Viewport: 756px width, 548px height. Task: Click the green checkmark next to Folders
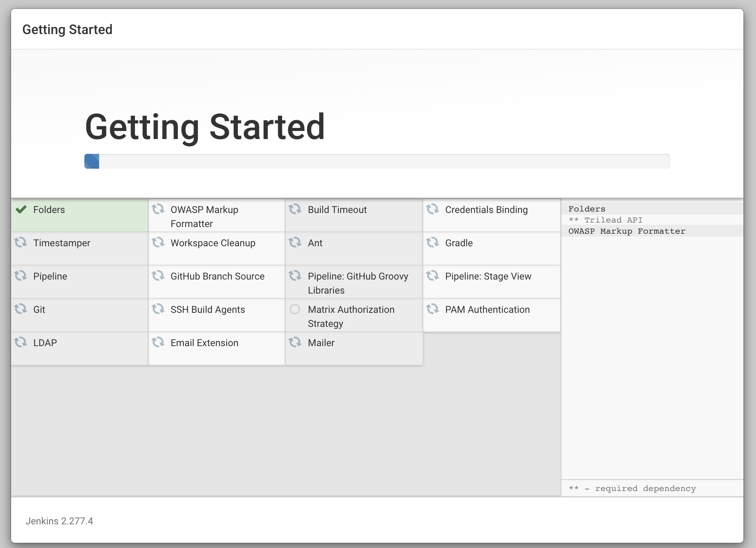pos(21,210)
